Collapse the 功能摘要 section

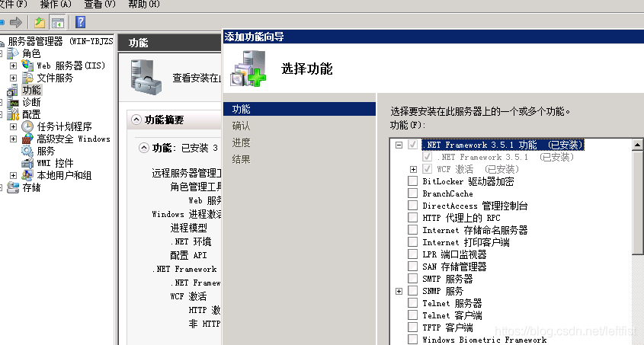(136, 120)
